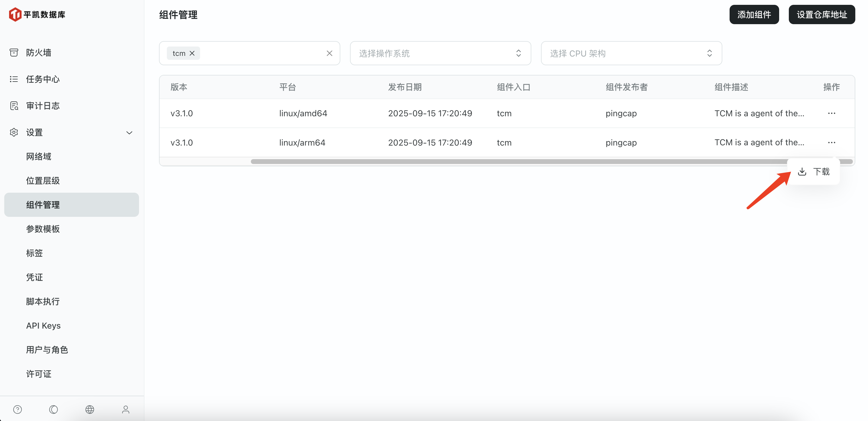Open 任务中心 via its list icon
This screenshot has height=421, width=868.
coord(14,79)
